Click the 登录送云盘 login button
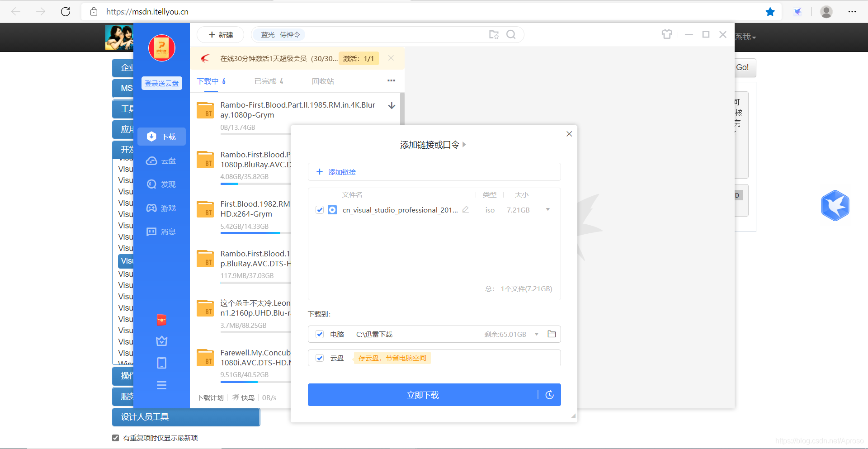 (161, 83)
